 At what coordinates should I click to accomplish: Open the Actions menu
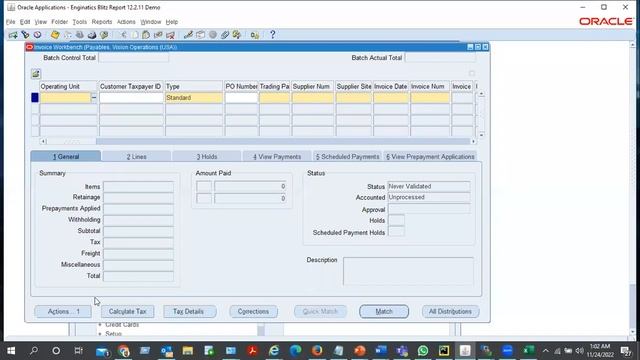pos(126,22)
